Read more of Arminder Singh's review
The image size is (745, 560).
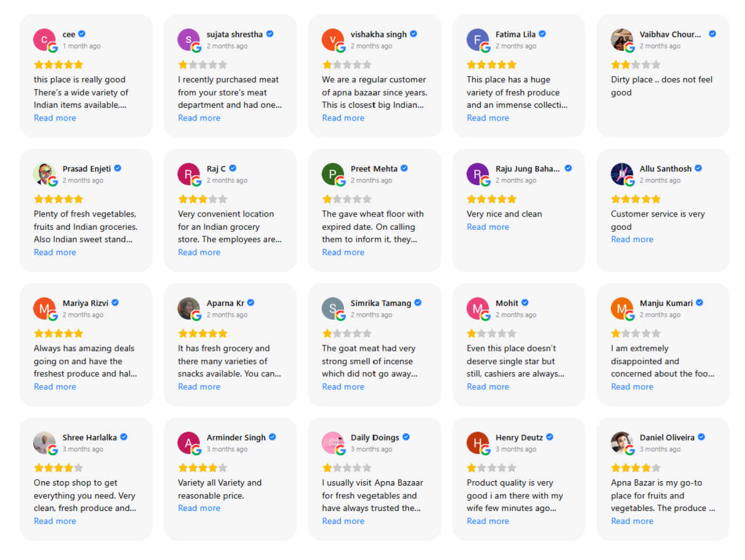[x=199, y=508]
